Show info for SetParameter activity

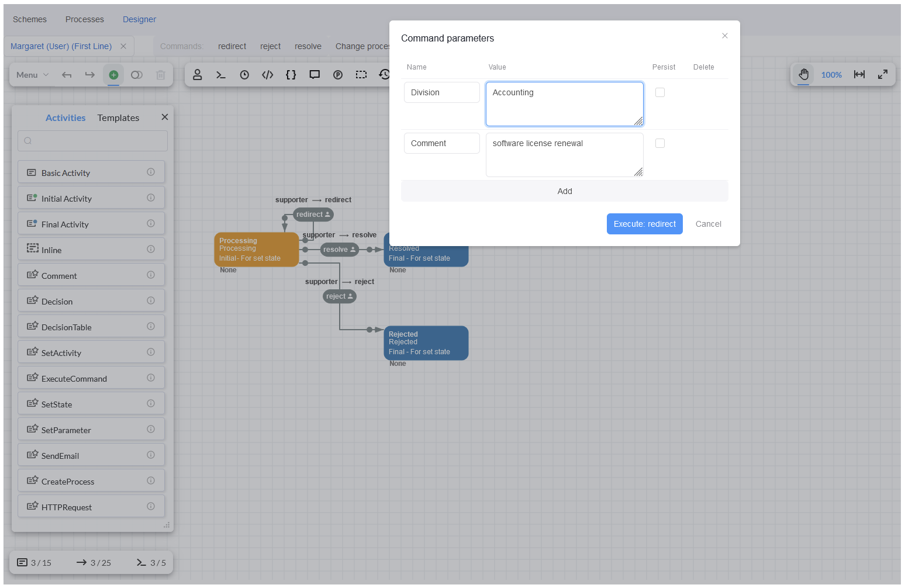(x=151, y=429)
